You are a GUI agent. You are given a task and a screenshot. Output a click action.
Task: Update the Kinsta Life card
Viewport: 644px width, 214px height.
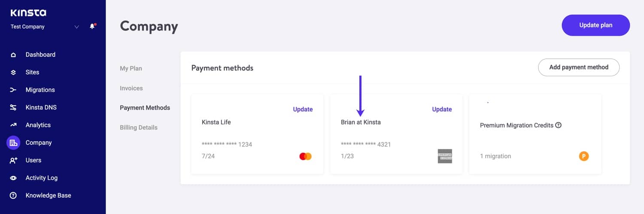point(303,109)
